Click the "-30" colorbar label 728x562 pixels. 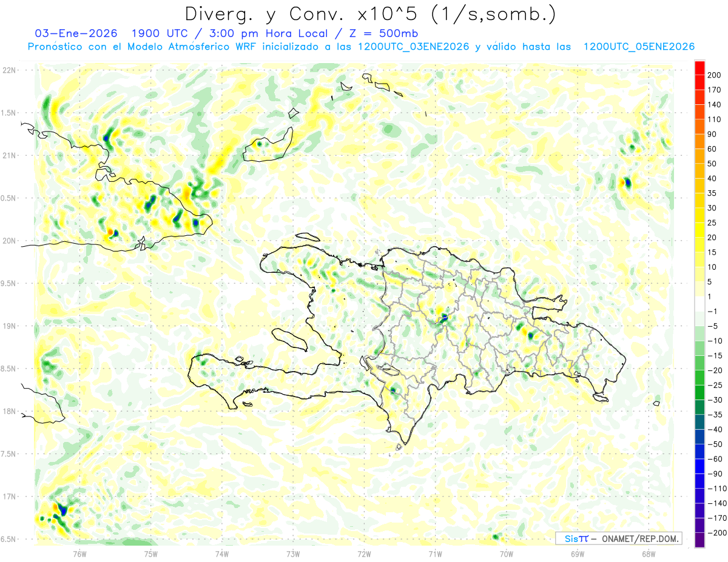coord(714,400)
